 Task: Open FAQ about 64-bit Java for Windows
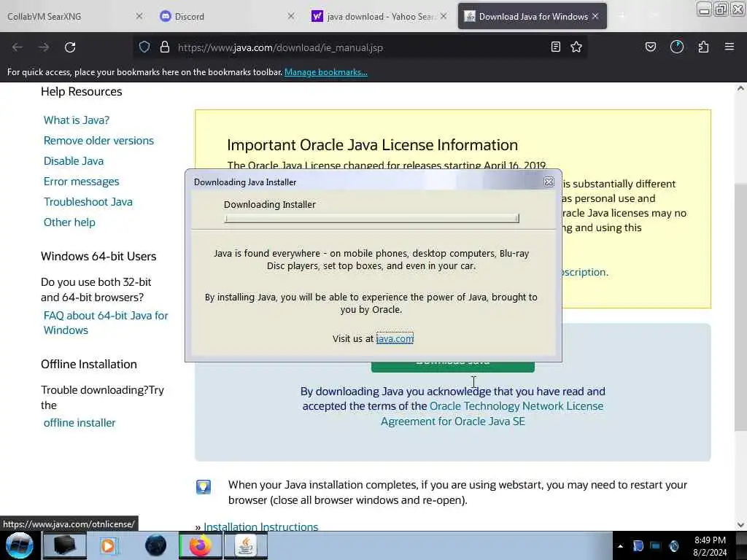pos(106,323)
